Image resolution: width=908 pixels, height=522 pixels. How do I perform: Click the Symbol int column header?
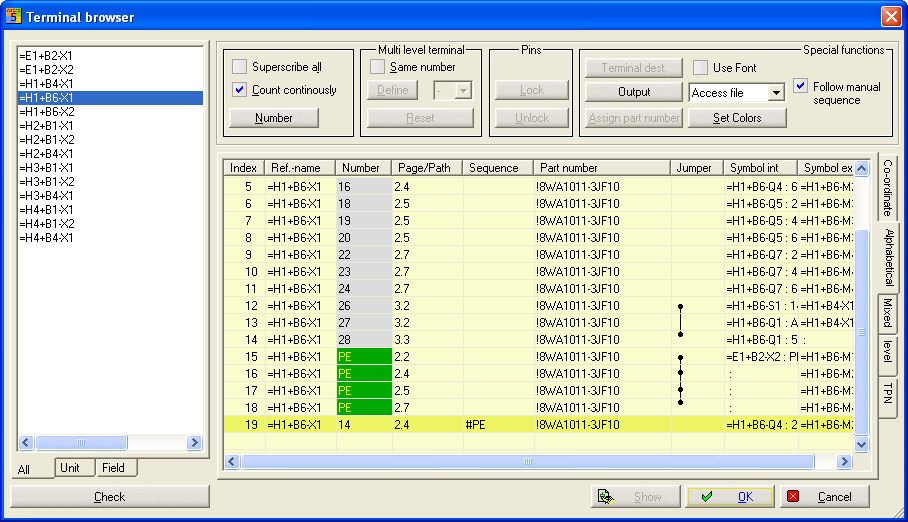760,168
